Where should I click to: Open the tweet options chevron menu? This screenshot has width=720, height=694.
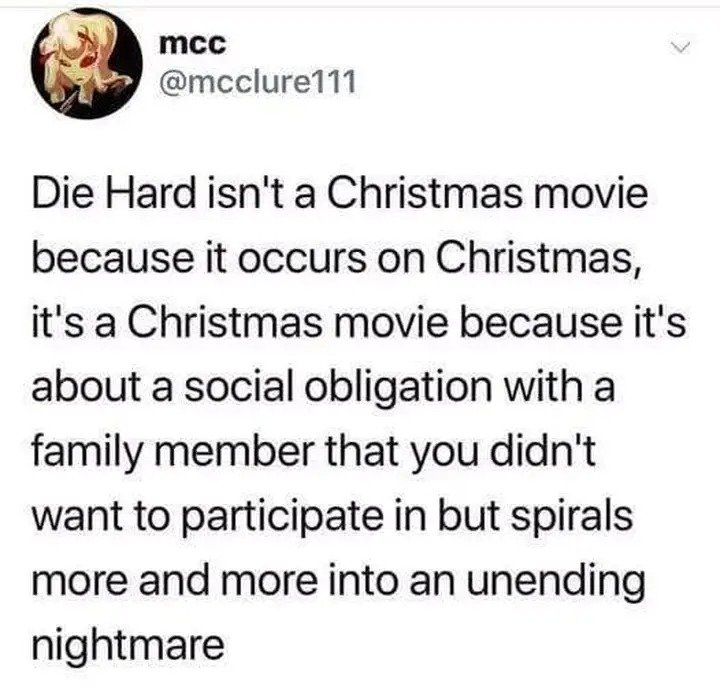pos(679,46)
